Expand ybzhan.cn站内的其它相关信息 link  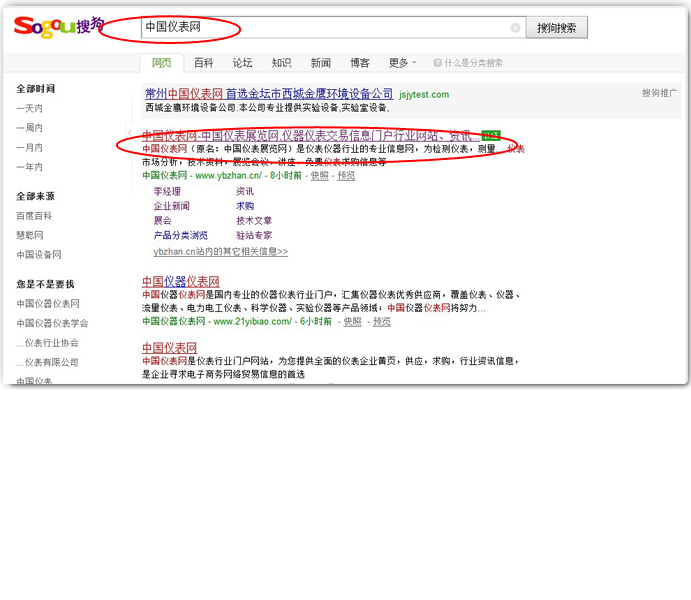(x=220, y=252)
